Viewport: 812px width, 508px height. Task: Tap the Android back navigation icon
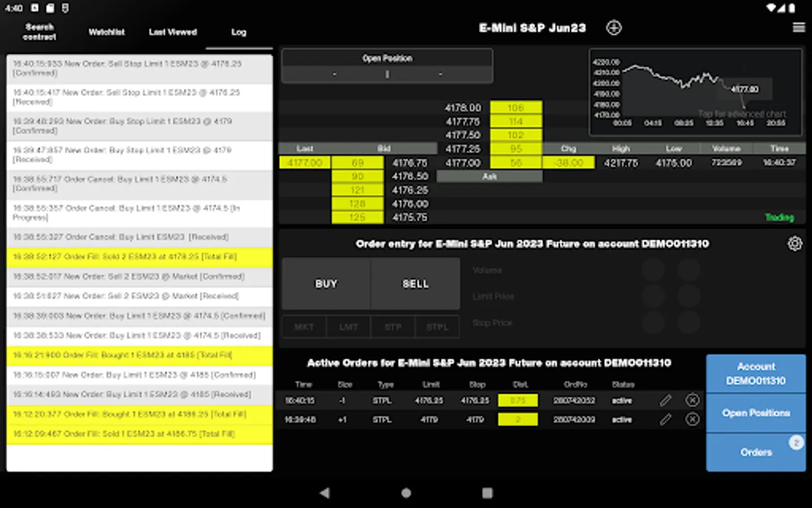324,493
